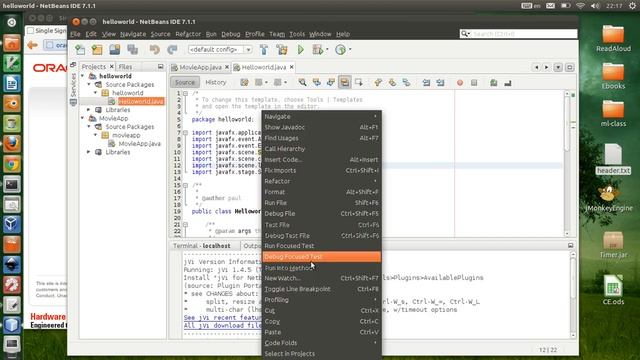640x360 pixels.
Task: Open the editor documents list dropdown
Action: (x=558, y=67)
